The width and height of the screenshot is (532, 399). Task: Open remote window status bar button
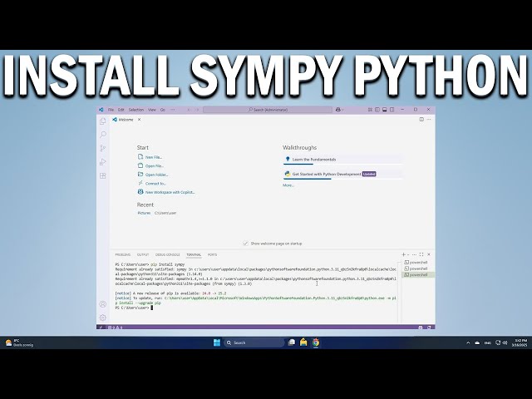coord(101,328)
